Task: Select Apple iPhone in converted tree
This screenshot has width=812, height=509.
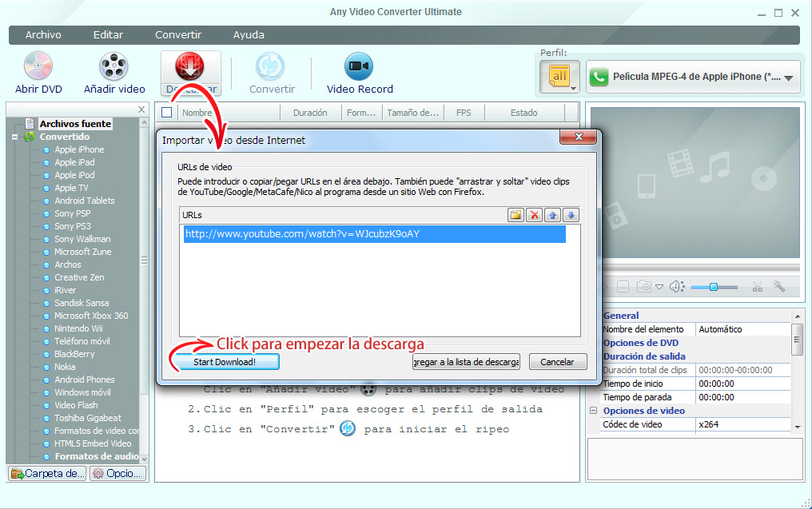Action: (79, 149)
